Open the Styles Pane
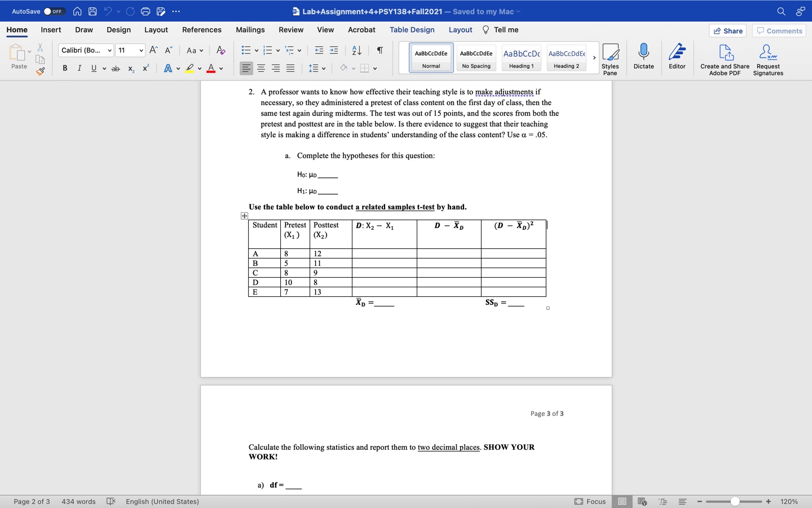 611,56
